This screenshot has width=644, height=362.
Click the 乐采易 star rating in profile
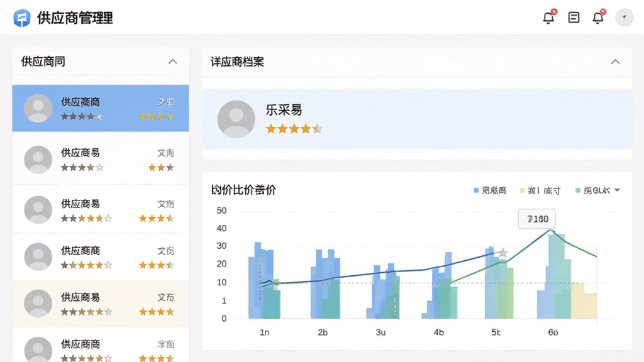pyautogui.click(x=294, y=129)
